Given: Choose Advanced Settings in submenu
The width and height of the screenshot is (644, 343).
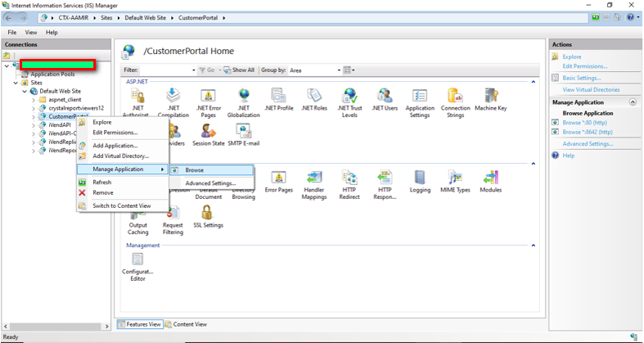Looking at the screenshot, I should (x=211, y=183).
